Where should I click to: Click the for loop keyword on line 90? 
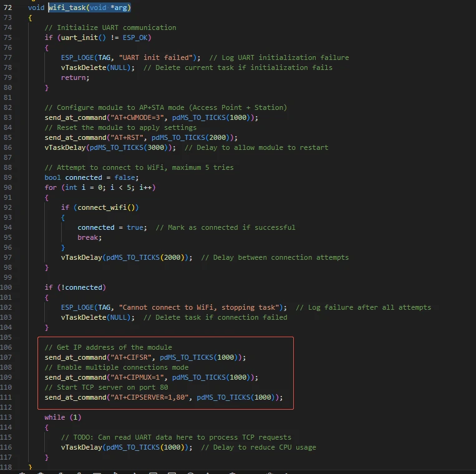pyautogui.click(x=51, y=187)
